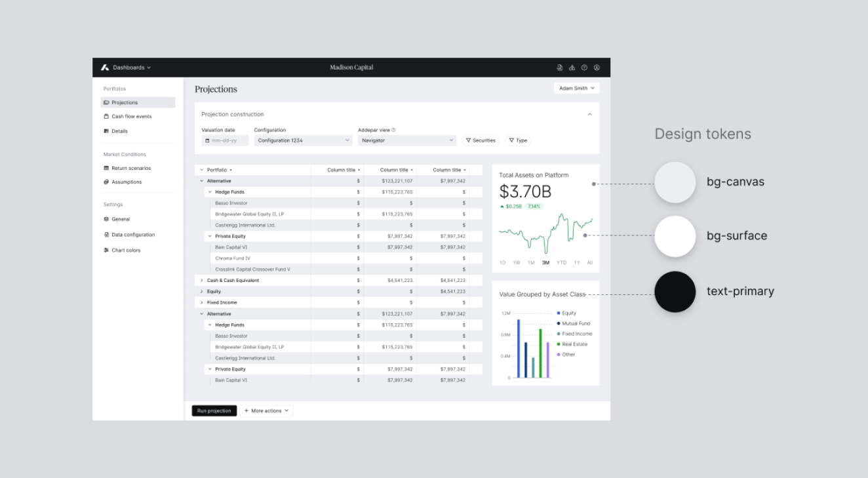Screen dimensions: 868x478
Task: Open the More actions menu button
Action: point(266,411)
